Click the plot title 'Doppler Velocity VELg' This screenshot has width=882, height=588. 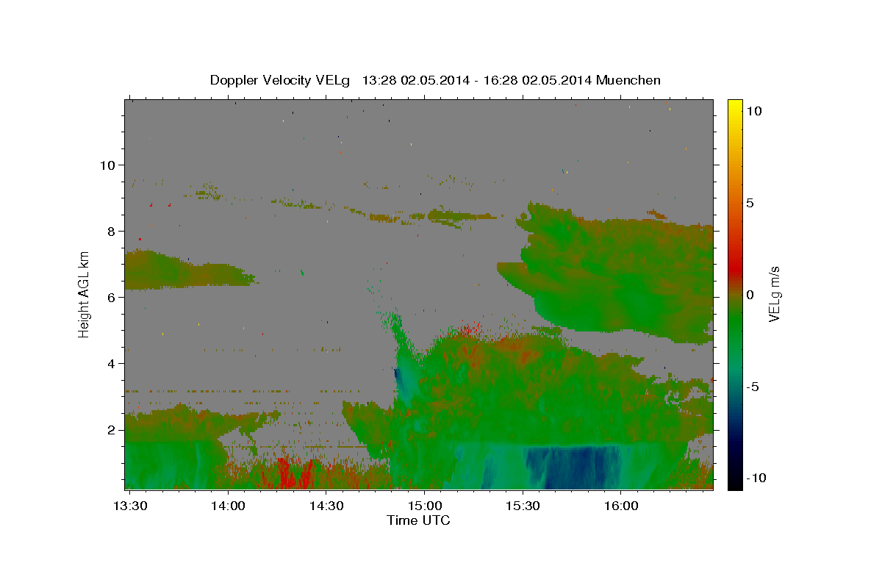pyautogui.click(x=279, y=80)
